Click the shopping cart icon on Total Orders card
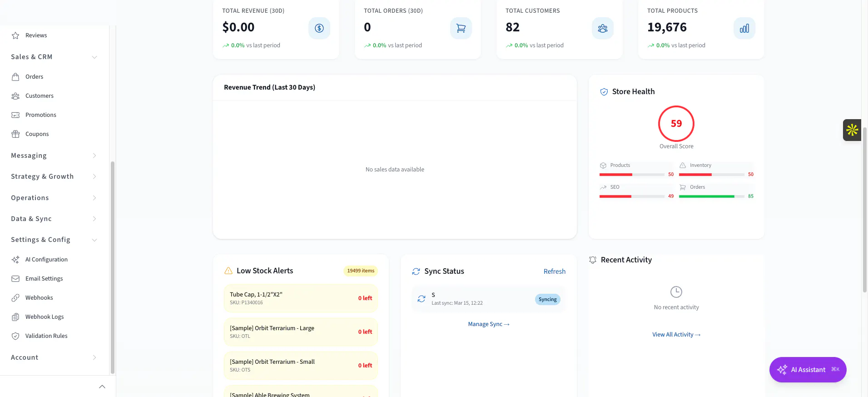This screenshot has height=397, width=868. pyautogui.click(x=461, y=28)
